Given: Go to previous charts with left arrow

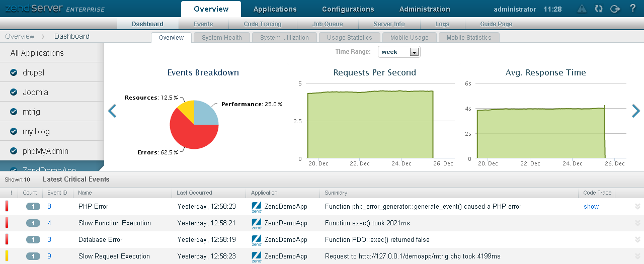Looking at the screenshot, I should 112,111.
